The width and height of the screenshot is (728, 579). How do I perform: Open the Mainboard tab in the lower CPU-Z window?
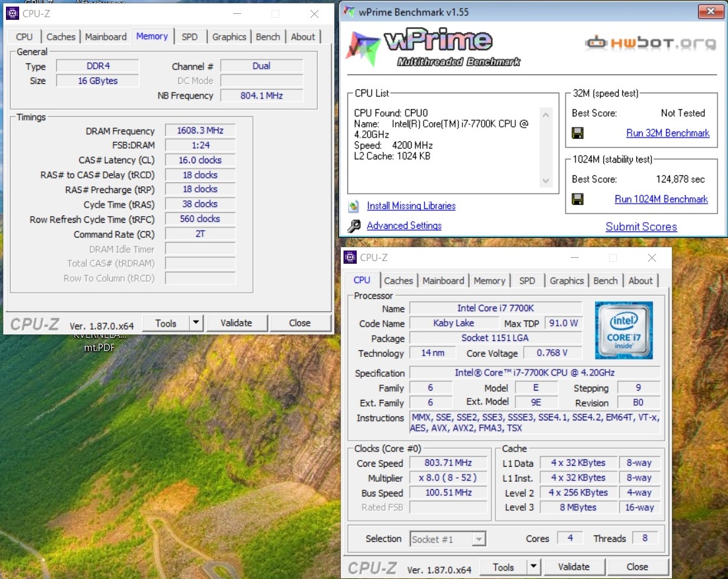443,281
